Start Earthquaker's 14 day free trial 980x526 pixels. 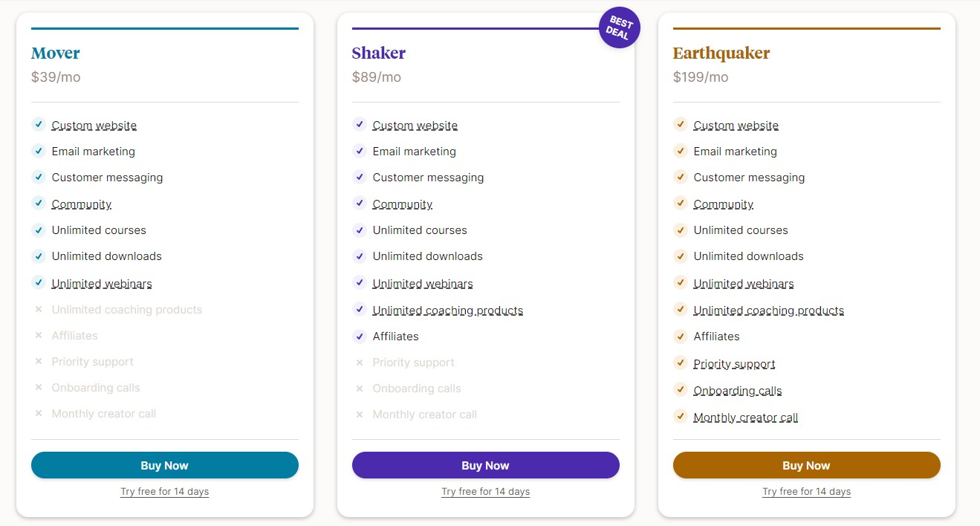(x=807, y=492)
